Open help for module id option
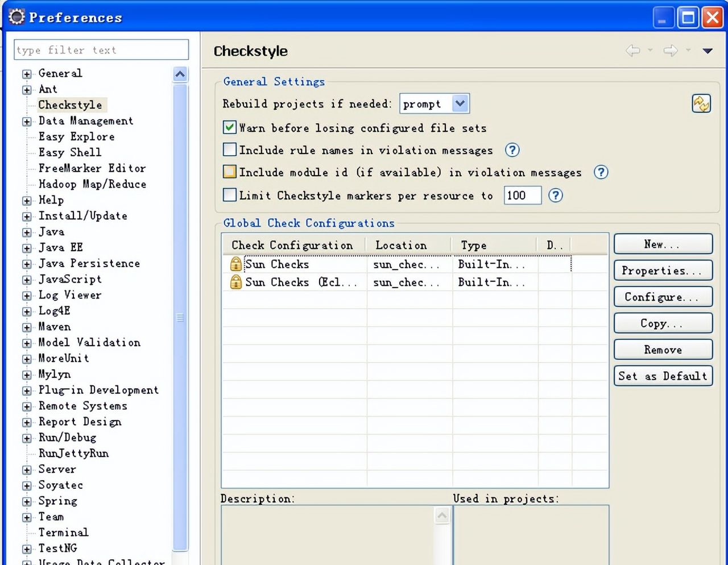 click(x=601, y=172)
